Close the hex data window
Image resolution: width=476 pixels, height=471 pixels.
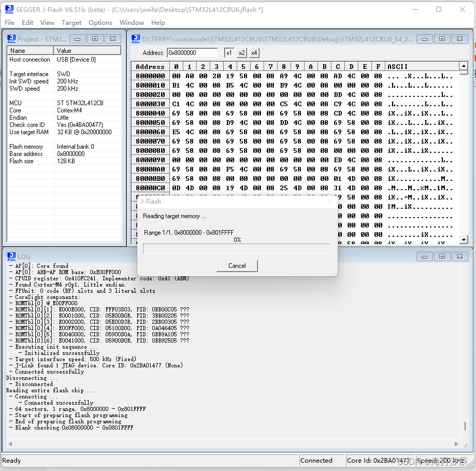[x=459, y=39]
